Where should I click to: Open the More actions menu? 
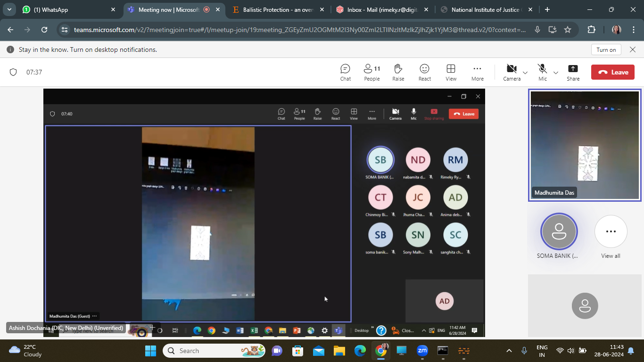tap(478, 73)
